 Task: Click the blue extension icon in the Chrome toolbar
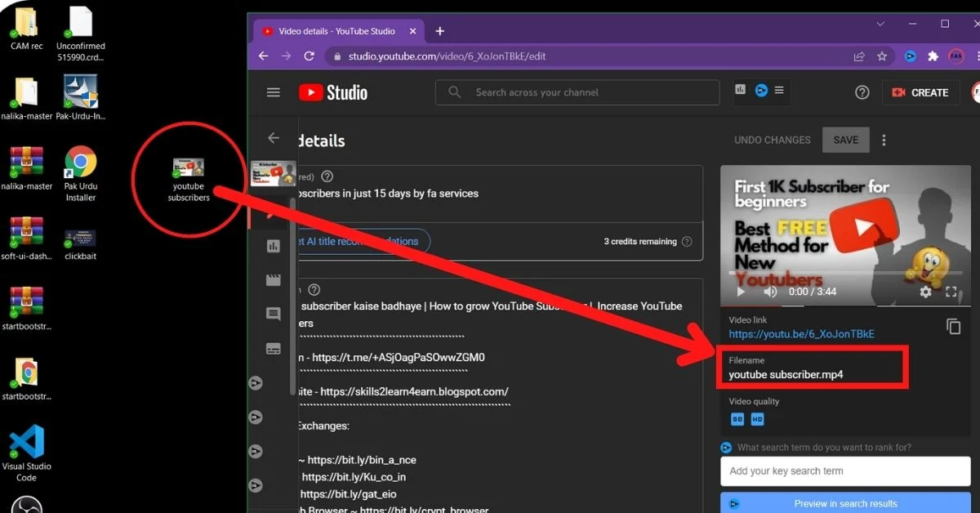(x=911, y=56)
